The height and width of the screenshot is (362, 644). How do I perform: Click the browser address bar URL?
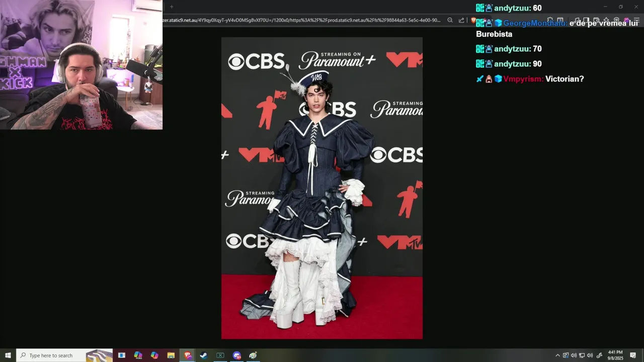click(x=301, y=20)
